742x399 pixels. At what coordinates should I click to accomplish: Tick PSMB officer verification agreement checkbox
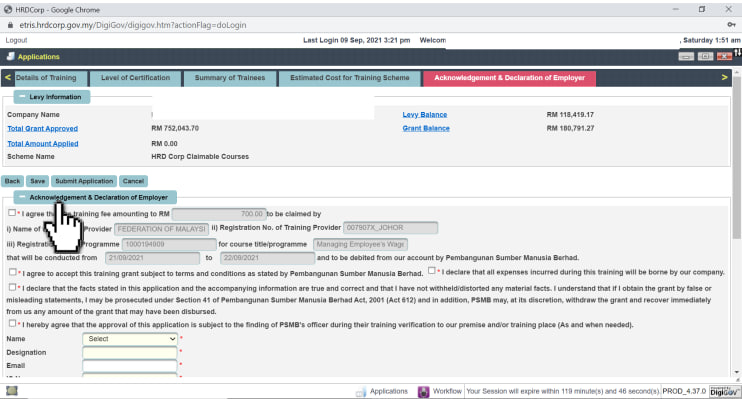click(x=12, y=323)
